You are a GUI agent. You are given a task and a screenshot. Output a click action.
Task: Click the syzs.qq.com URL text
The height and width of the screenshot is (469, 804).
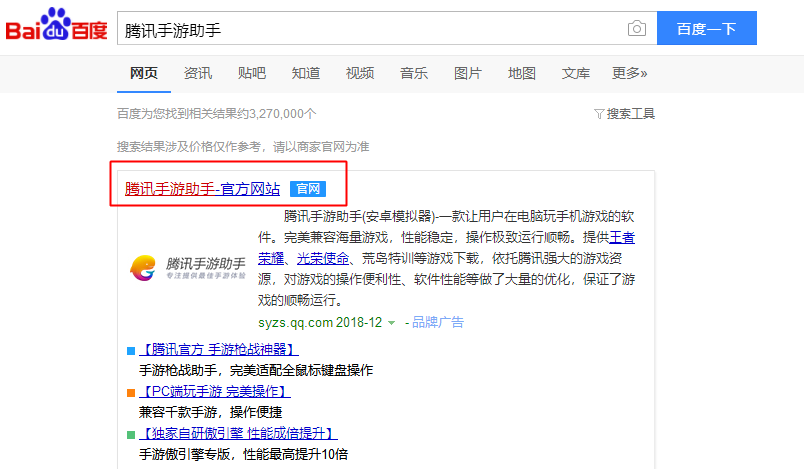tap(295, 322)
